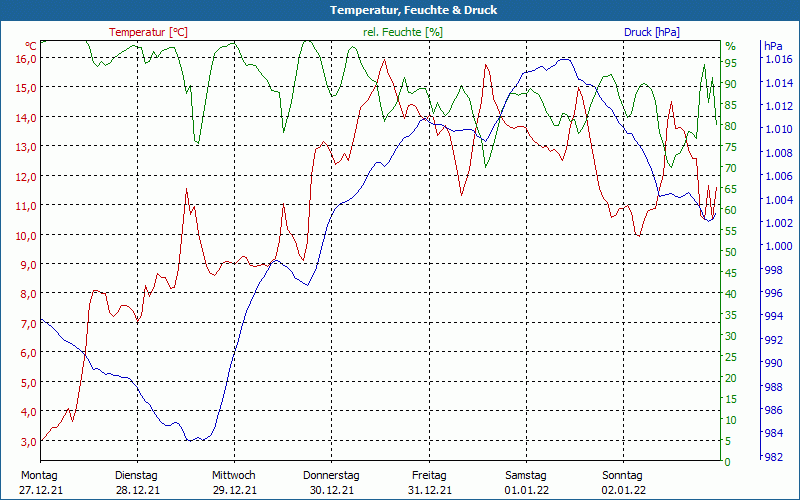This screenshot has width=800, height=500.
Task: Click the red '°C' unit on temperature axis
Action: tap(31, 45)
